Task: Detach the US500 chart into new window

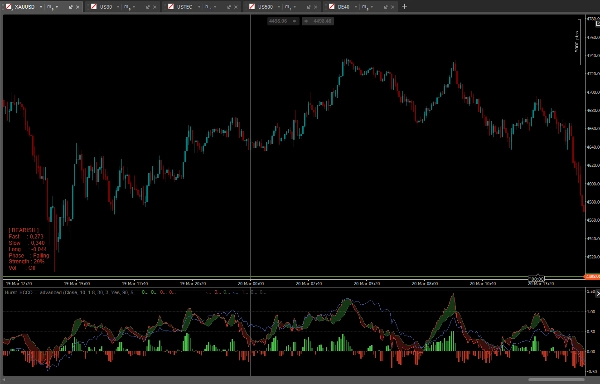Action: point(308,7)
